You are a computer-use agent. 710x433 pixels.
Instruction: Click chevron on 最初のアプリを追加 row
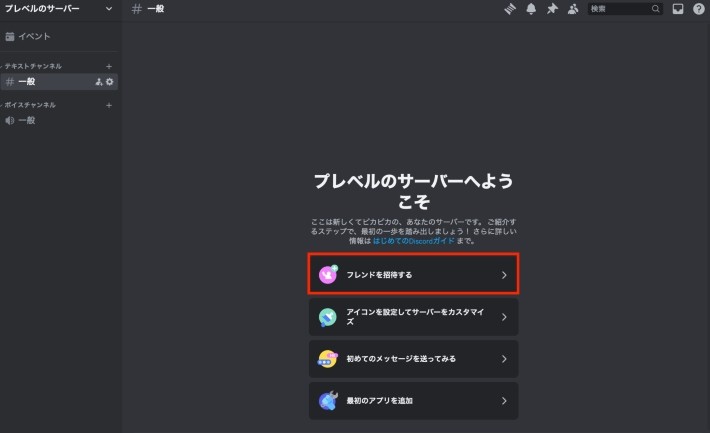tap(504, 401)
